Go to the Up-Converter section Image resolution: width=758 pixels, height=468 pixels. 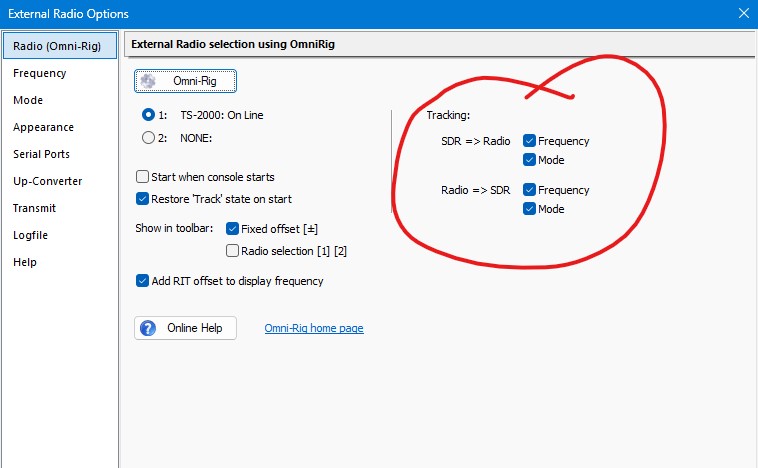(48, 181)
